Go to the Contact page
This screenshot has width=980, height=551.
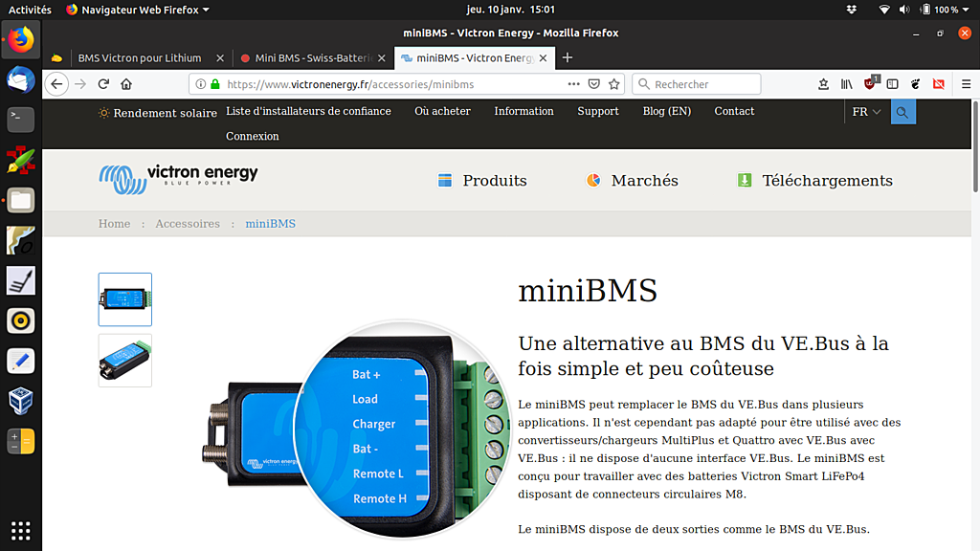point(734,111)
